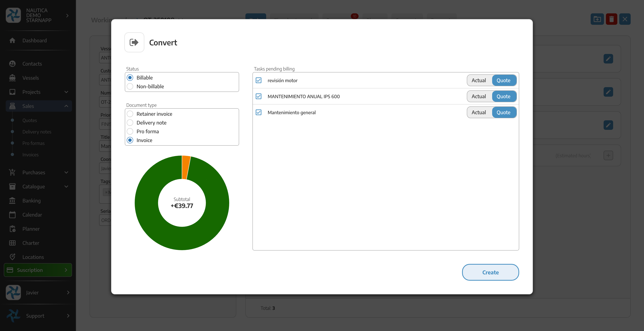Set Mantenimiento general to Quote
The image size is (644, 331).
click(x=504, y=112)
